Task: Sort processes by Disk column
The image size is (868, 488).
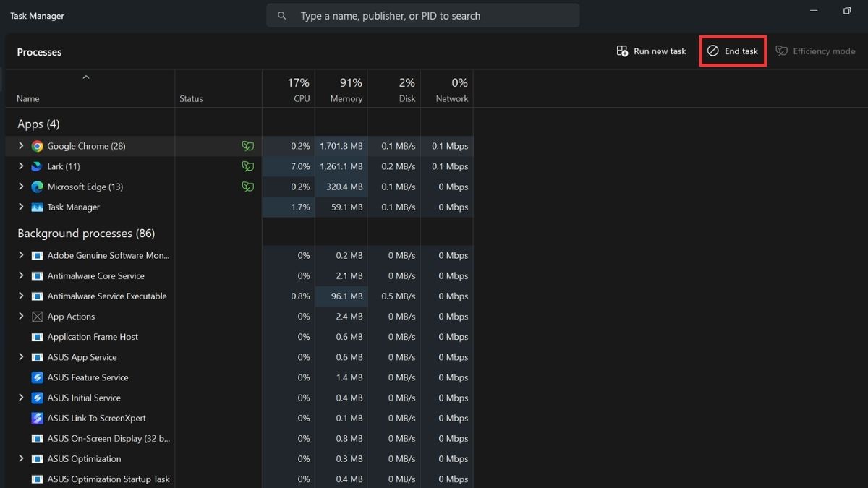Action: pos(394,89)
